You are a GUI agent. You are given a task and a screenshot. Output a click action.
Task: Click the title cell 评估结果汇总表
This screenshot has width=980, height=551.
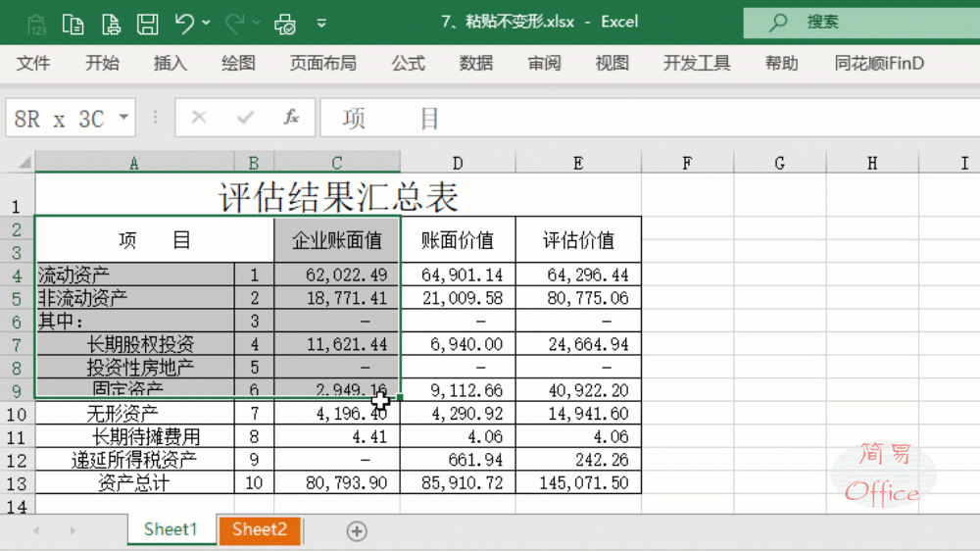338,195
